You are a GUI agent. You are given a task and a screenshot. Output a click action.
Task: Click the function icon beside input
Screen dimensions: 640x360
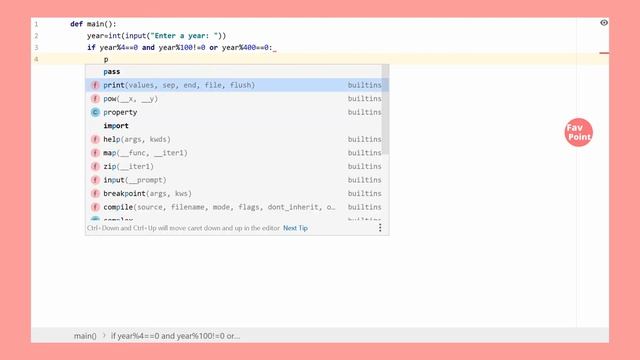point(95,180)
